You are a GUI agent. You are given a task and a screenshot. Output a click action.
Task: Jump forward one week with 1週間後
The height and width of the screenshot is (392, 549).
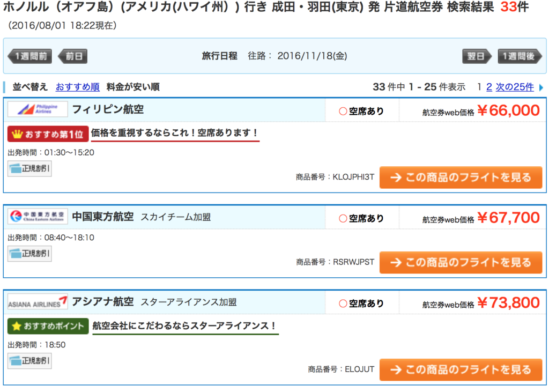click(x=520, y=56)
